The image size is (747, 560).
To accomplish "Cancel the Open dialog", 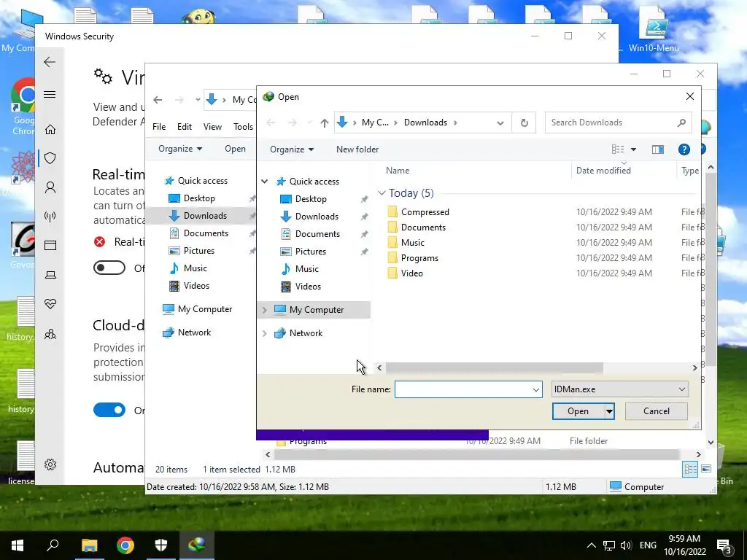I will (x=656, y=411).
